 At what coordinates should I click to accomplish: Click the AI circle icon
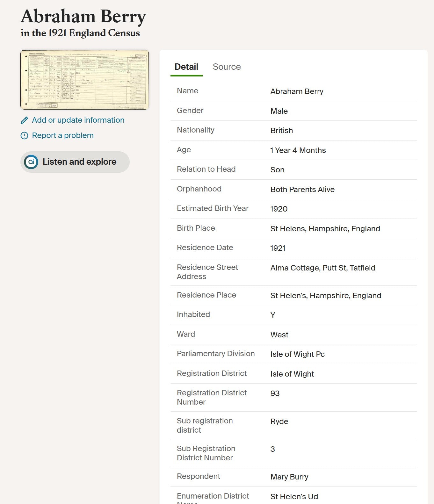pyautogui.click(x=31, y=162)
